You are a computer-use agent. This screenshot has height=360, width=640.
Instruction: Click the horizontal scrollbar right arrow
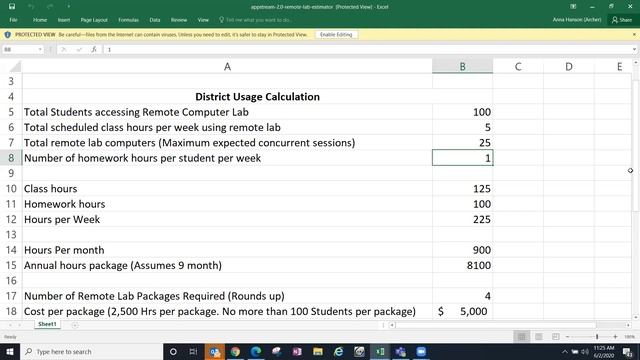pos(628,325)
